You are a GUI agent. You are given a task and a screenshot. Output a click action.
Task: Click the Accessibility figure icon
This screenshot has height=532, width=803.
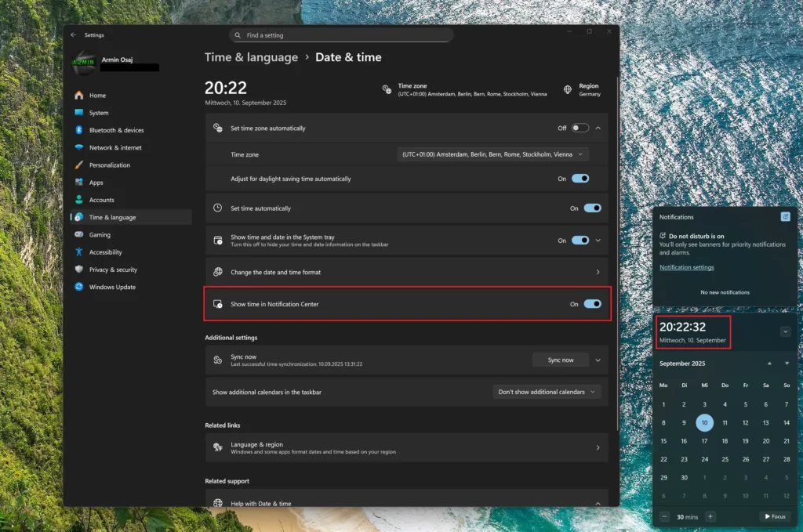point(79,252)
